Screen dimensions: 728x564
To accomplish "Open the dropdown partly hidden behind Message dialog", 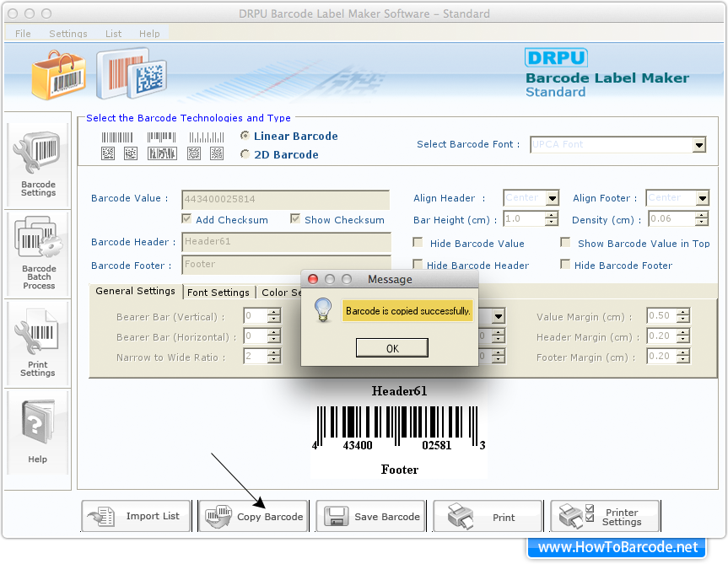I will (499, 316).
